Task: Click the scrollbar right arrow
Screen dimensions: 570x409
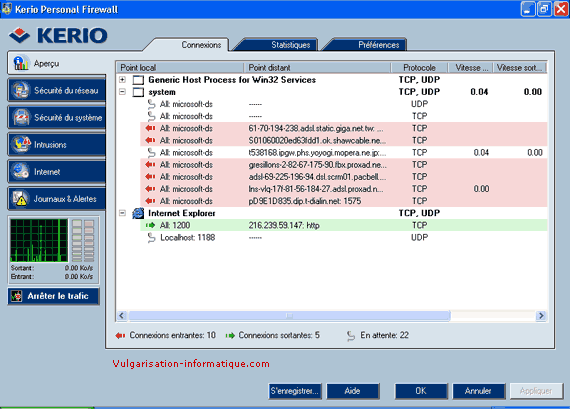Action: pos(541,315)
